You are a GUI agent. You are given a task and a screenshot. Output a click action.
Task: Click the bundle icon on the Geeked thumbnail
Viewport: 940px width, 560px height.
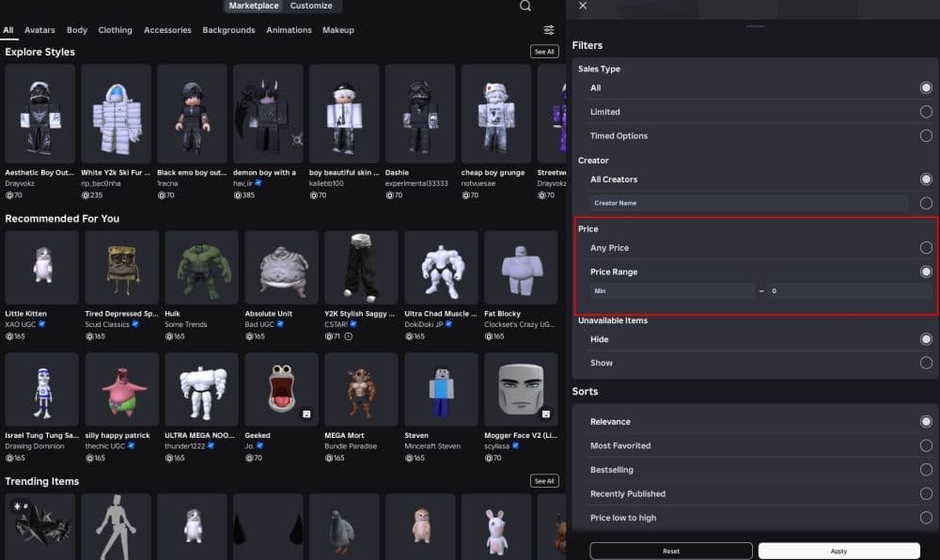[306, 413]
